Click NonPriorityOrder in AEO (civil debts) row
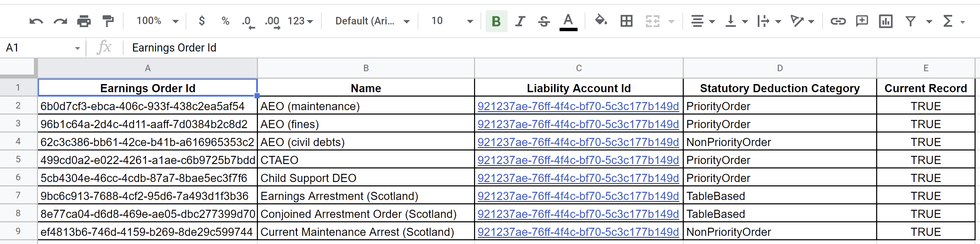 coord(780,142)
